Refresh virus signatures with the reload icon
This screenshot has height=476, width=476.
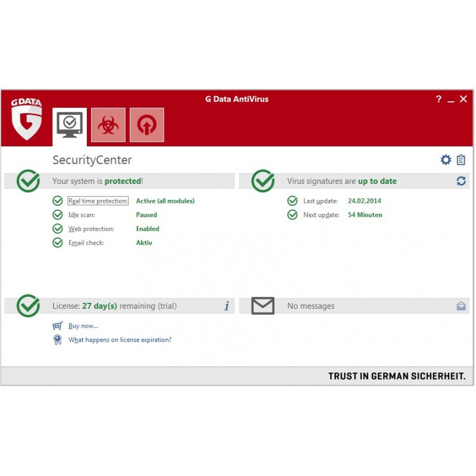pyautogui.click(x=461, y=181)
